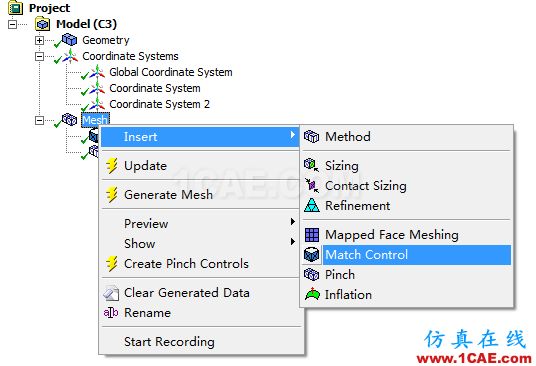The width and height of the screenshot is (536, 366).
Task: Click the Method icon in Insert submenu
Action: click(311, 137)
